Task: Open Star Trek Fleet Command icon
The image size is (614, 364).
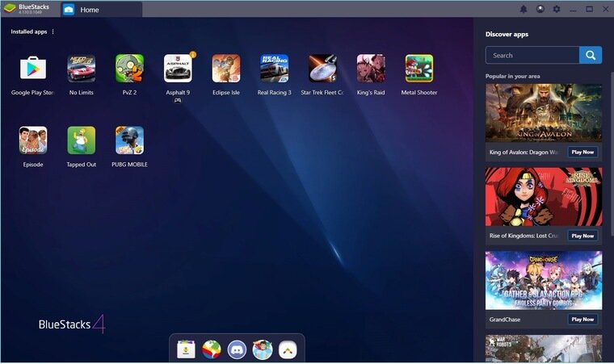Action: (x=322, y=69)
